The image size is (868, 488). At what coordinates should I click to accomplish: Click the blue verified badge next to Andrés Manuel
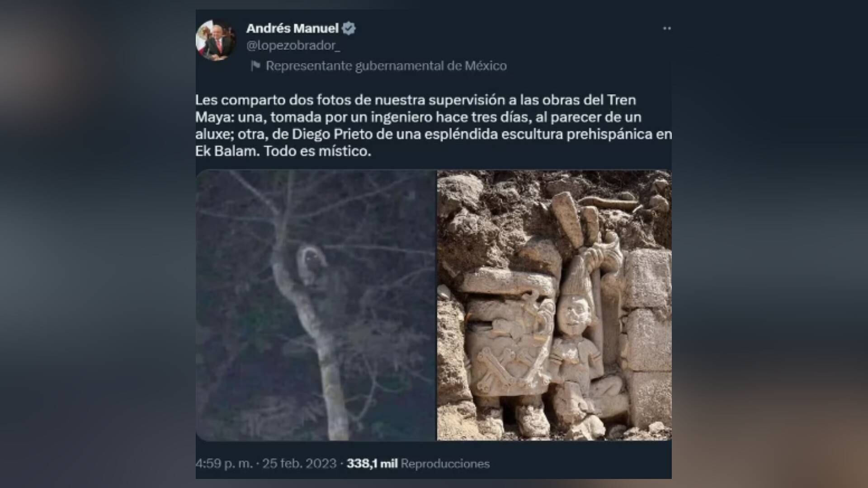[348, 28]
